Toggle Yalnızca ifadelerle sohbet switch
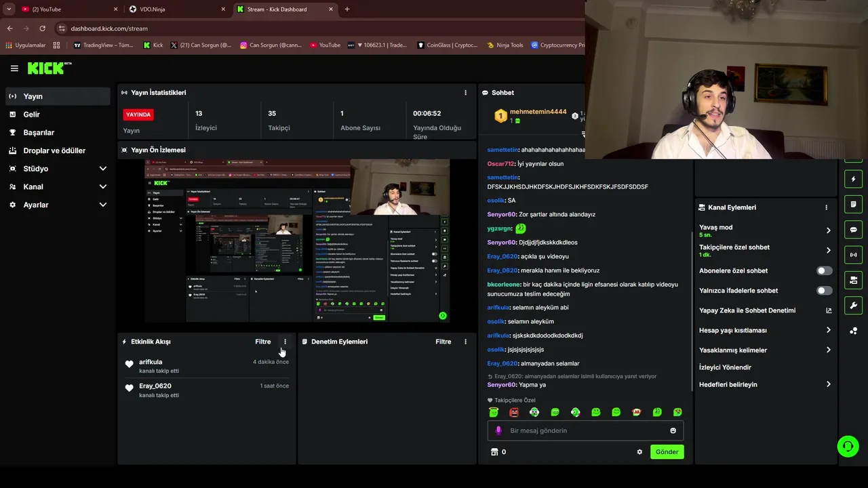The width and height of the screenshot is (868, 488). (x=824, y=291)
